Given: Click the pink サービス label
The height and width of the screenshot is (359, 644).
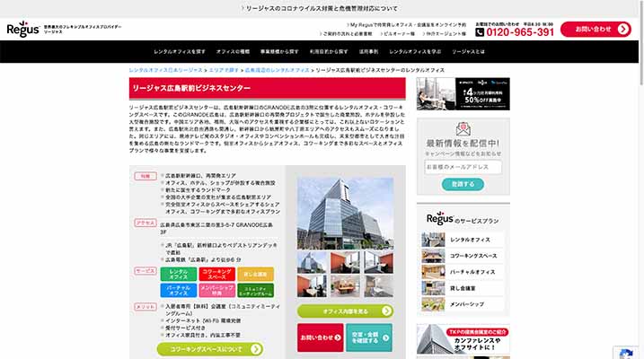Looking at the screenshot, I should click(x=146, y=271).
